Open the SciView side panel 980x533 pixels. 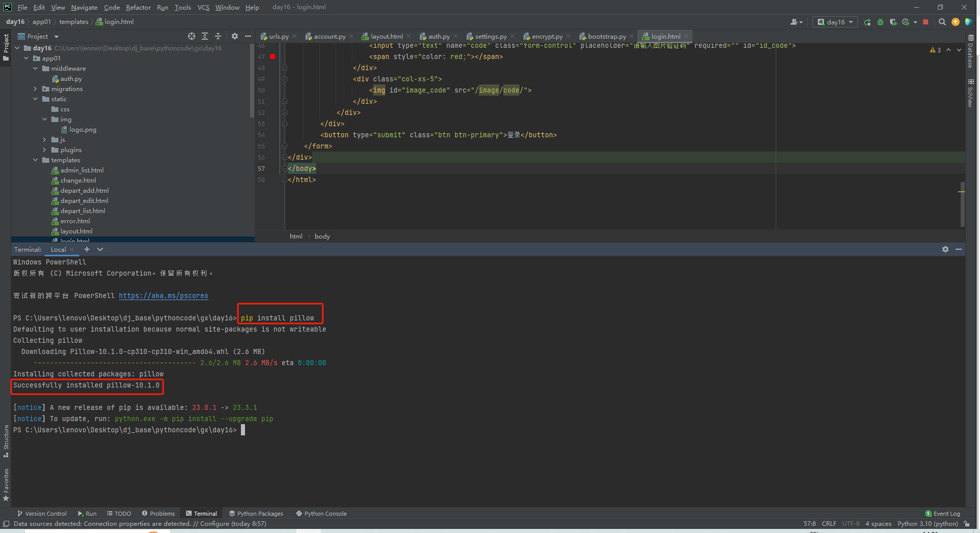pos(971,93)
